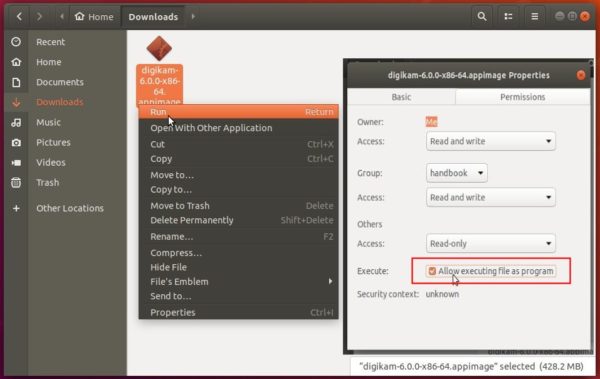Toggle the list view icon
The image size is (600, 379).
(508, 16)
